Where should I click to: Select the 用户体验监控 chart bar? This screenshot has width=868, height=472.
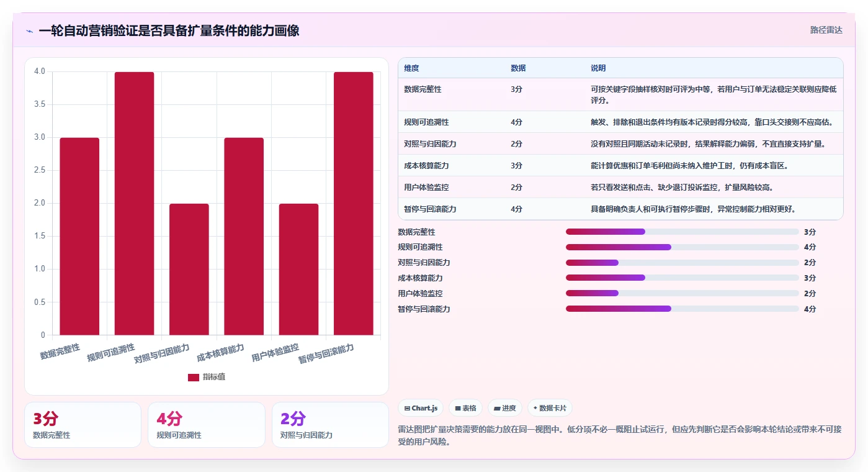[x=298, y=270]
